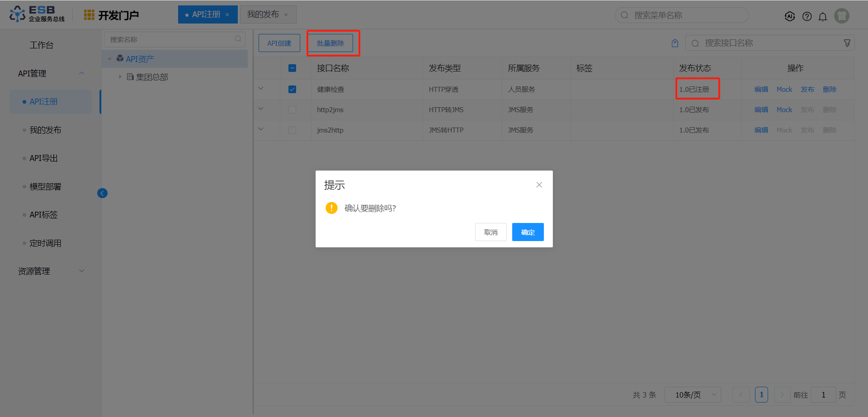Collapse the sidebar with round arrow button
The height and width of the screenshot is (417, 868).
point(103,193)
